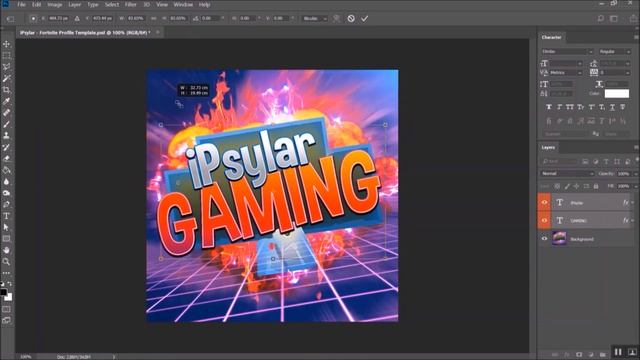Select the Zoom tool
640x360 pixels.
tap(6, 261)
